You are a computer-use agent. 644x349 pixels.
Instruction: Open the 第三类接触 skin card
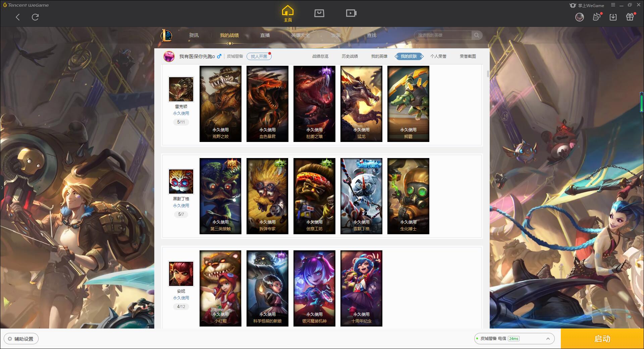click(x=220, y=196)
